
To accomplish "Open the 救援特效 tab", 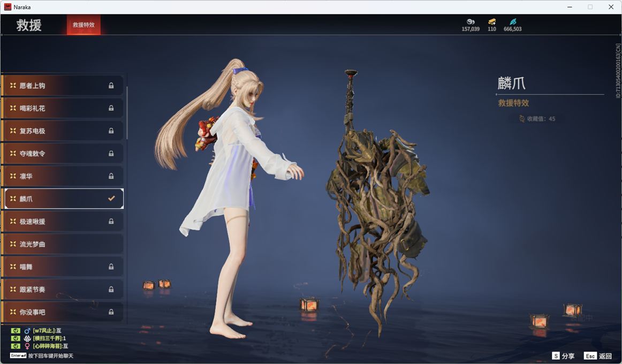I will [84, 25].
